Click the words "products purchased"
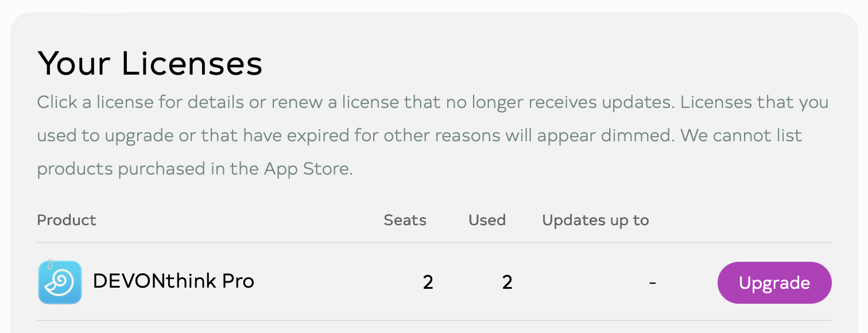The width and height of the screenshot is (868, 333). pyautogui.click(x=115, y=169)
